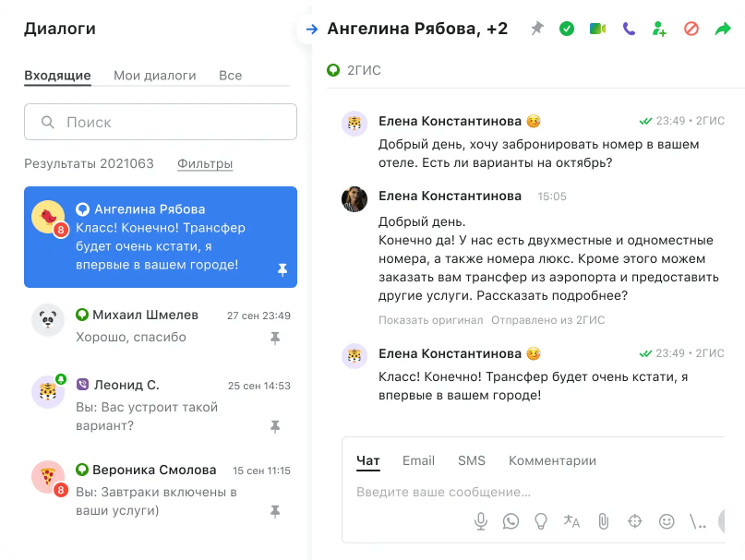Mark dialog resolved with green checkmark icon

click(x=566, y=29)
